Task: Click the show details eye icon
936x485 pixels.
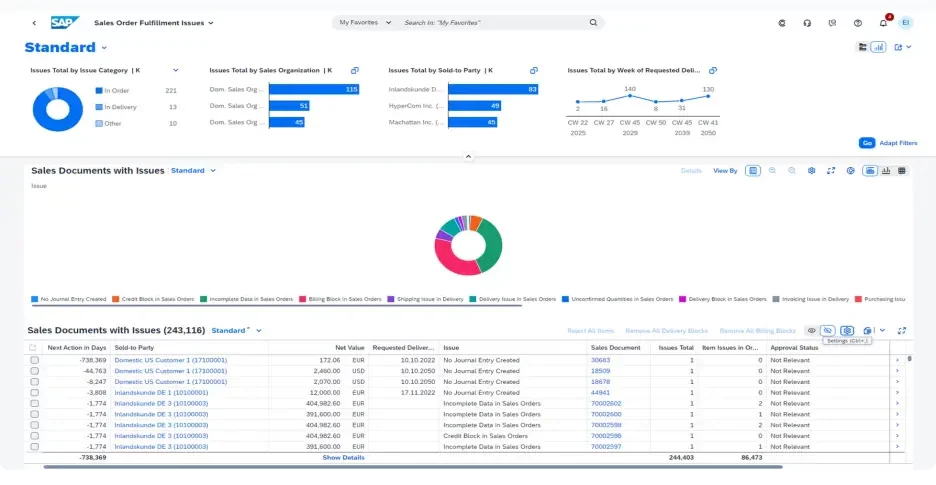Action: pyautogui.click(x=811, y=331)
